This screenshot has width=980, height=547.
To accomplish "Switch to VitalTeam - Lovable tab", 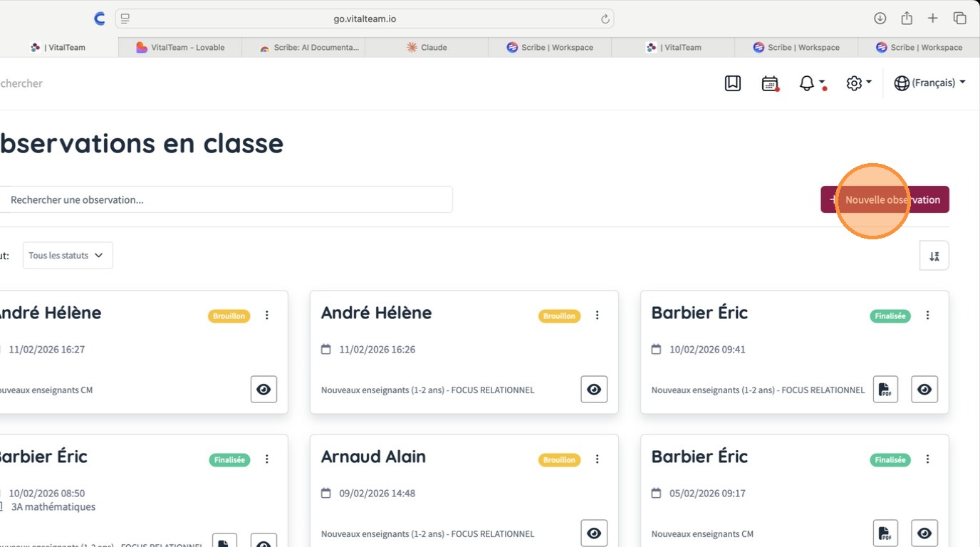I will [181, 48].
